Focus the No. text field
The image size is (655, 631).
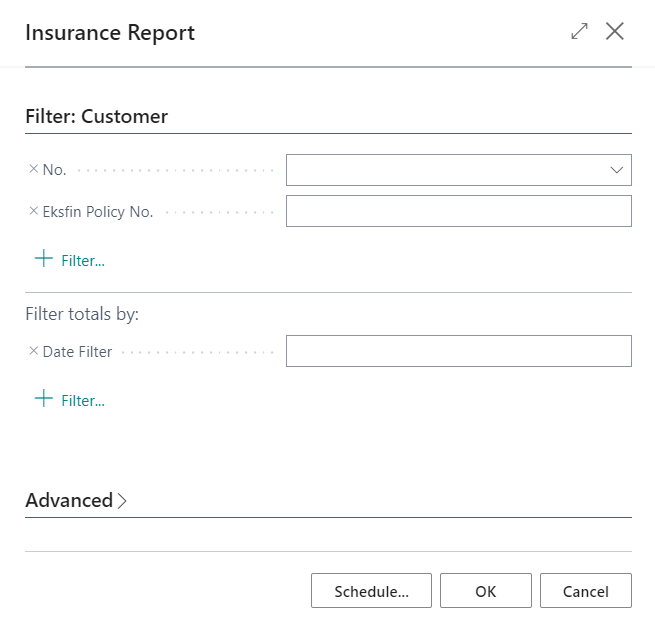445,170
